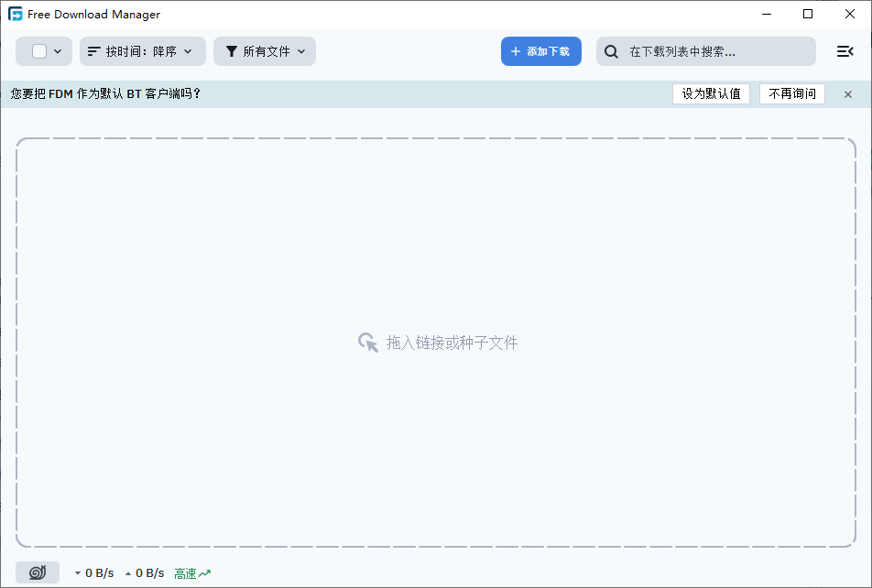Click the drag cursor icon in drop area

(368, 343)
